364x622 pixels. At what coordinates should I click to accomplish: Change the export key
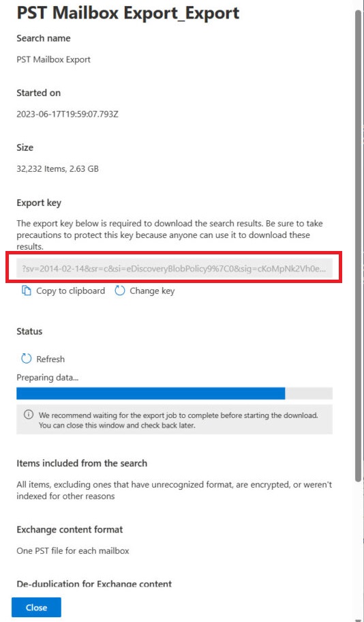145,291
